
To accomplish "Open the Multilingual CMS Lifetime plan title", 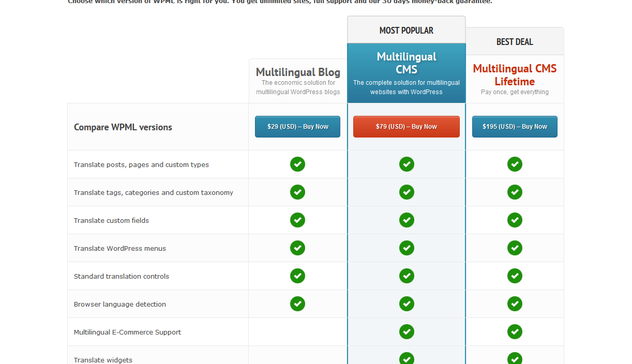I will (515, 75).
